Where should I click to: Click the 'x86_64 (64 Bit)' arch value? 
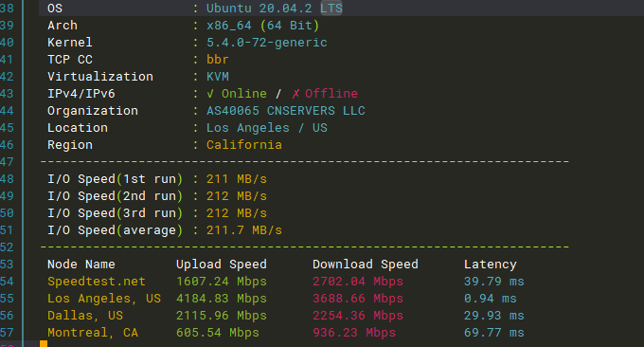[263, 26]
